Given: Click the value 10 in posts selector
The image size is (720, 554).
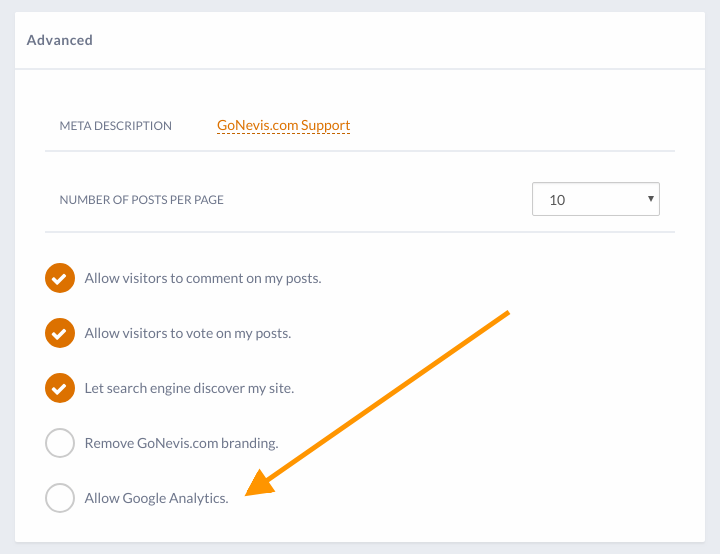Looking at the screenshot, I should click(558, 200).
